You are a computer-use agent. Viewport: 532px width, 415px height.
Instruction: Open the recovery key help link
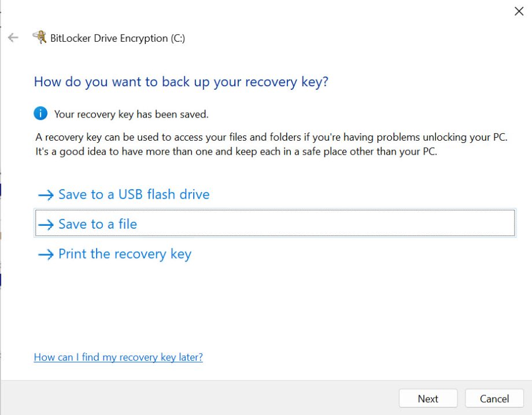[118, 357]
